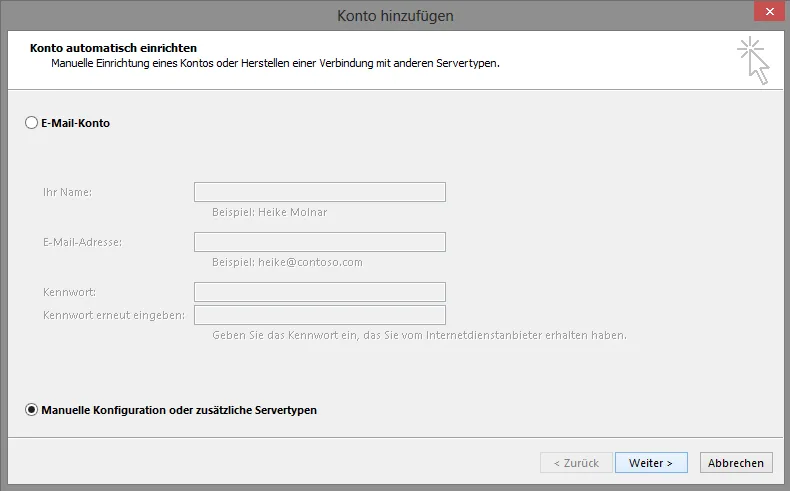Select the E-Mail-Konto radio option
The width and height of the screenshot is (790, 491).
pyautogui.click(x=31, y=123)
